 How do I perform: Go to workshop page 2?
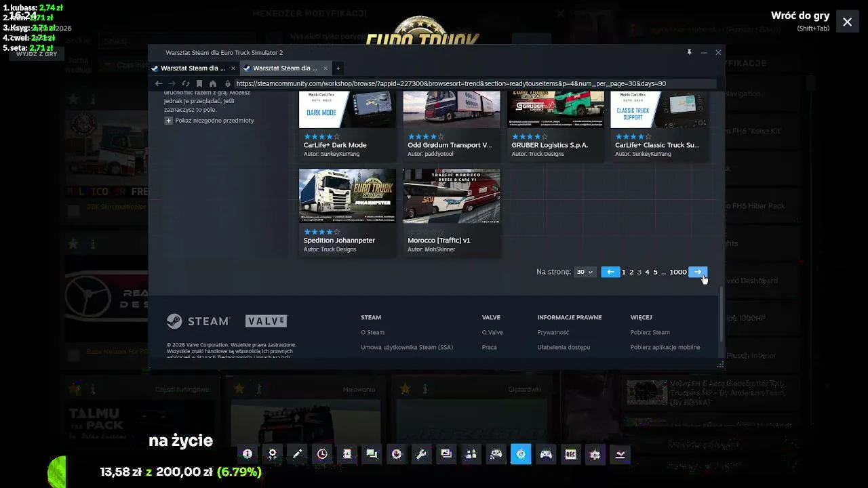631,272
